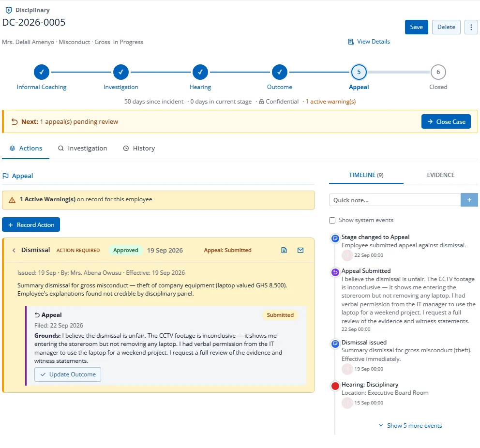This screenshot has height=448, width=480.
Task: Click the lock icon next to Confidential
Action: tap(261, 102)
